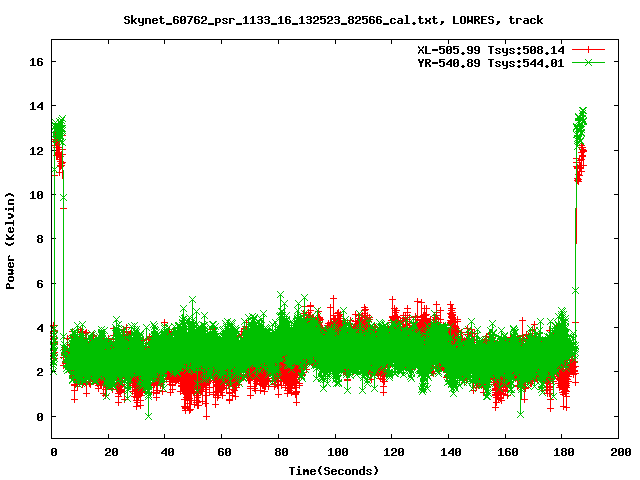This screenshot has height=480, width=640.
Task: Click the x-axis tick label '160'
Action: pyautogui.click(x=507, y=452)
